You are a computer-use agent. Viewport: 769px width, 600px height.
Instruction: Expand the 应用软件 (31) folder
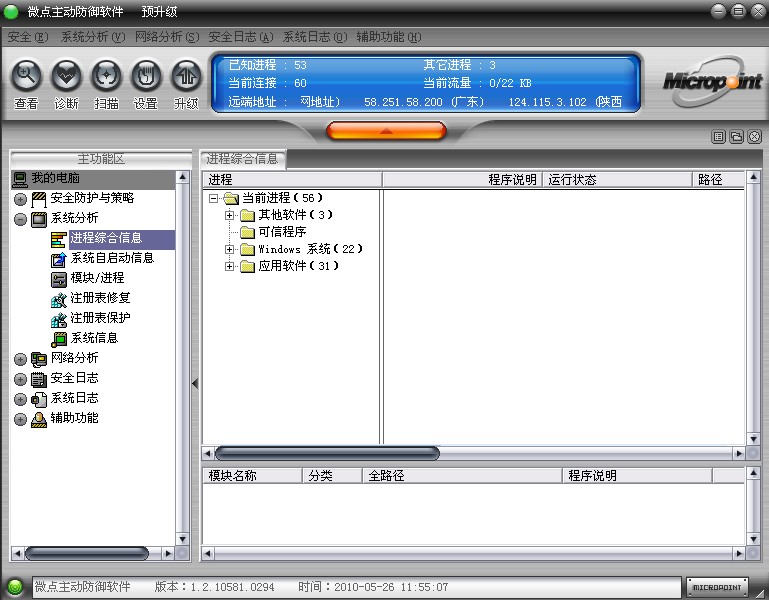[229, 266]
